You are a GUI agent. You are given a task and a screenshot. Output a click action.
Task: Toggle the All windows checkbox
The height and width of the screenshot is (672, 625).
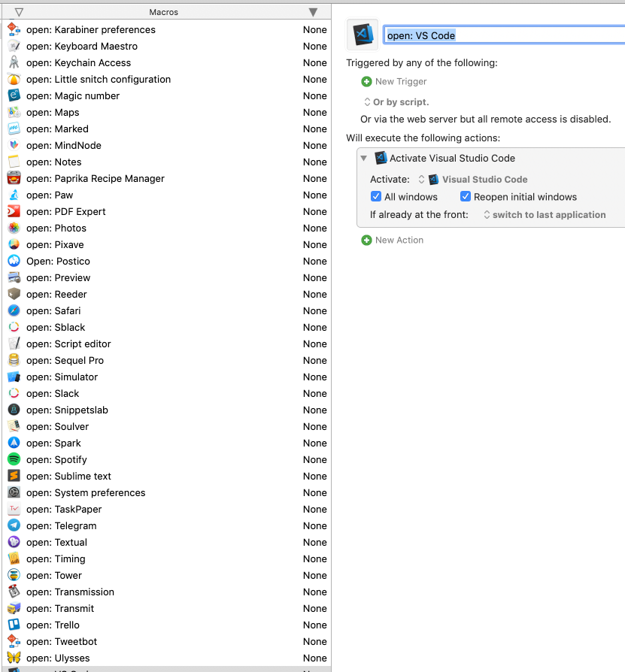tap(376, 196)
